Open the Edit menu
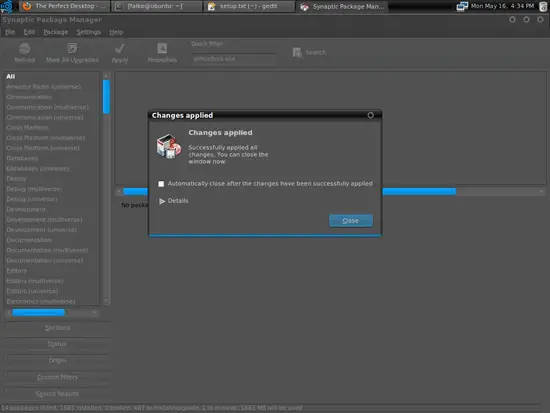The height and width of the screenshot is (413, 550). 29,32
